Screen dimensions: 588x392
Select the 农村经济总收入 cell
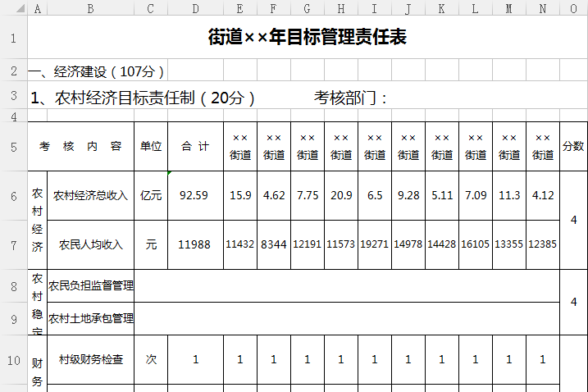(90, 195)
